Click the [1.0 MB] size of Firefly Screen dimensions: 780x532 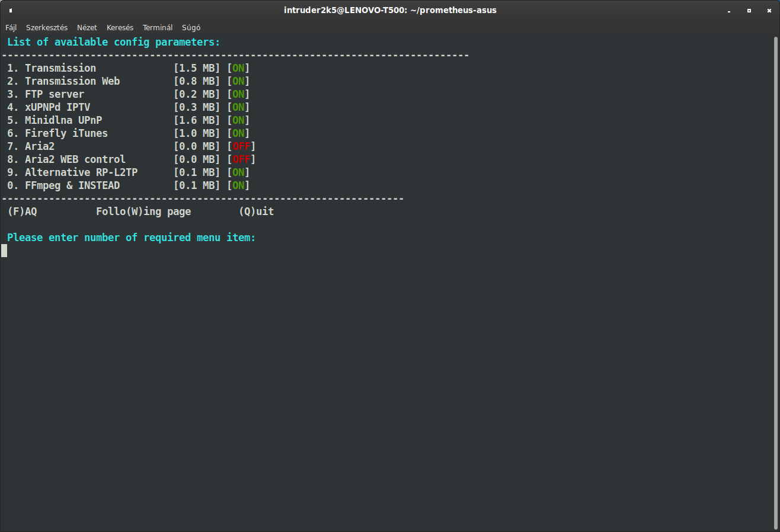pos(197,133)
